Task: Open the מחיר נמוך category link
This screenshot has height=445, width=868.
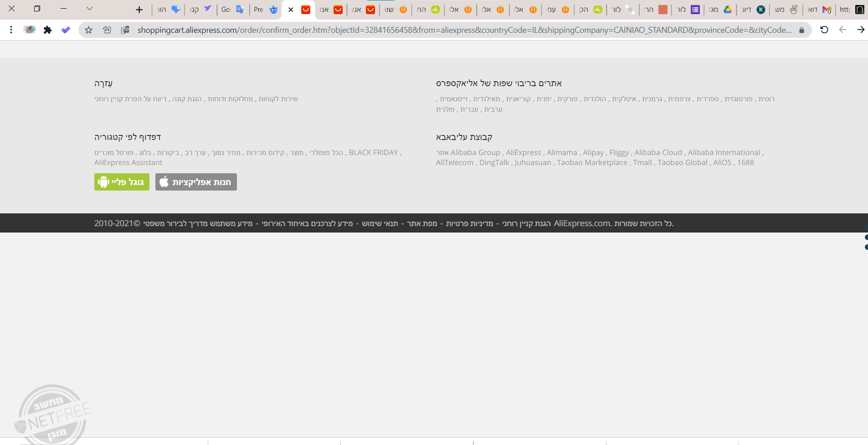Action: 226,153
